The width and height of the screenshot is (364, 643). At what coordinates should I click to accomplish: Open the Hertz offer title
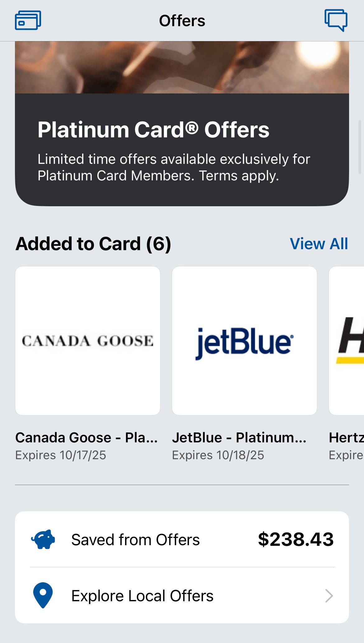[x=346, y=437]
